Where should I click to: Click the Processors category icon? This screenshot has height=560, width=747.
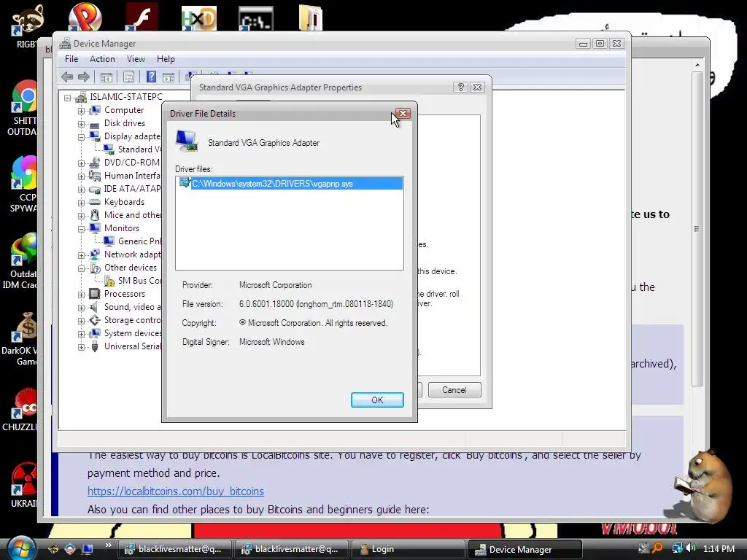pyautogui.click(x=95, y=294)
